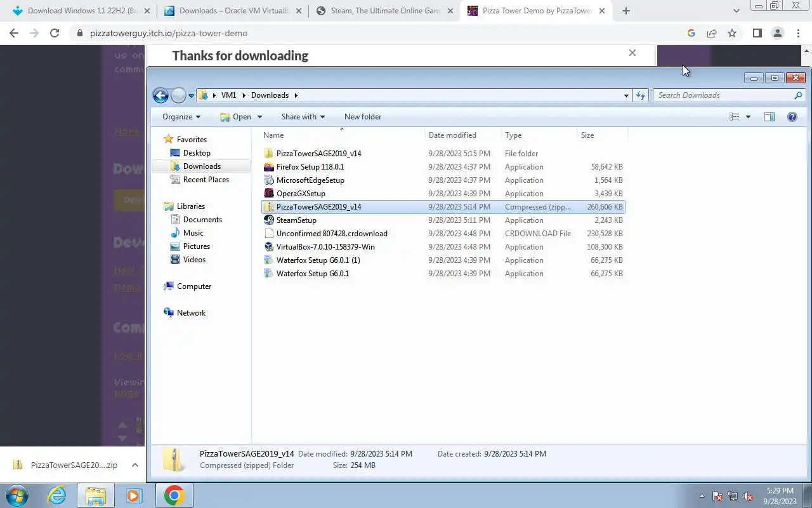Expand the address bar previous locations dropdown

click(x=626, y=95)
